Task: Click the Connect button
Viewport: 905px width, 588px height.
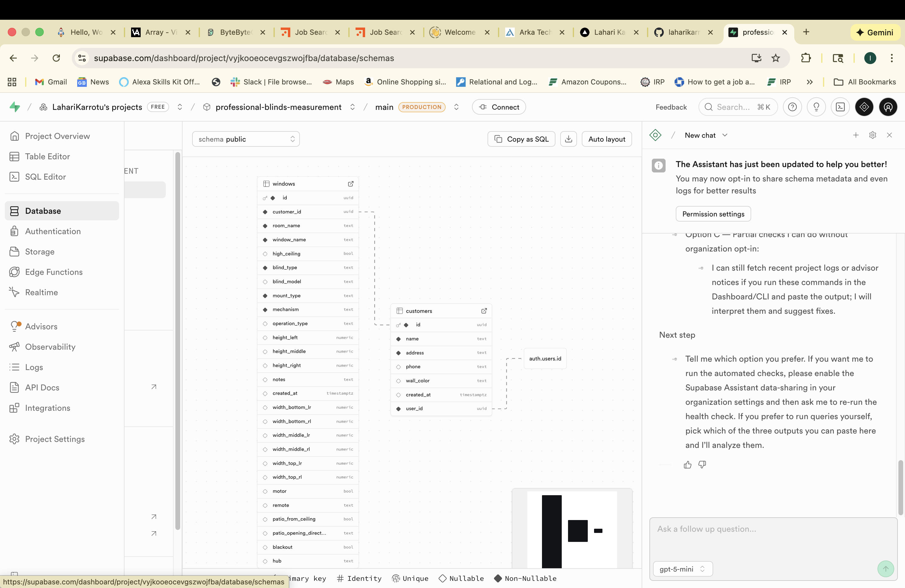Action: click(x=499, y=107)
